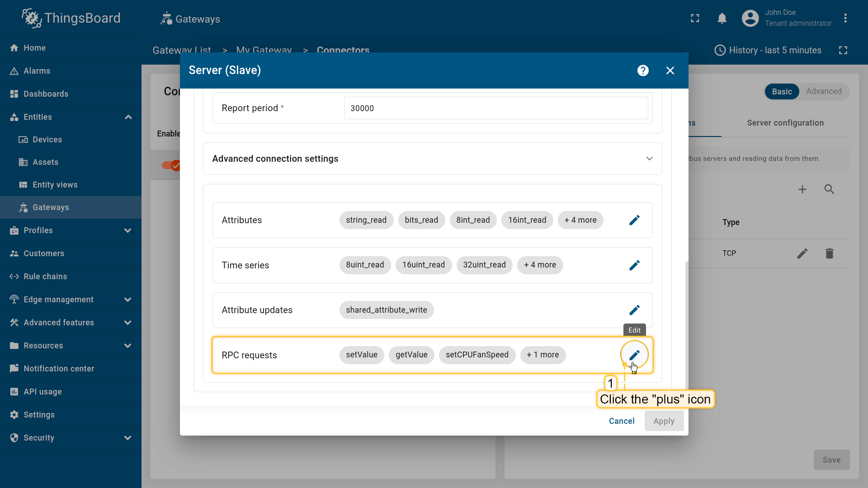Click into the Report period input field
This screenshot has width=868, height=488.
point(495,108)
